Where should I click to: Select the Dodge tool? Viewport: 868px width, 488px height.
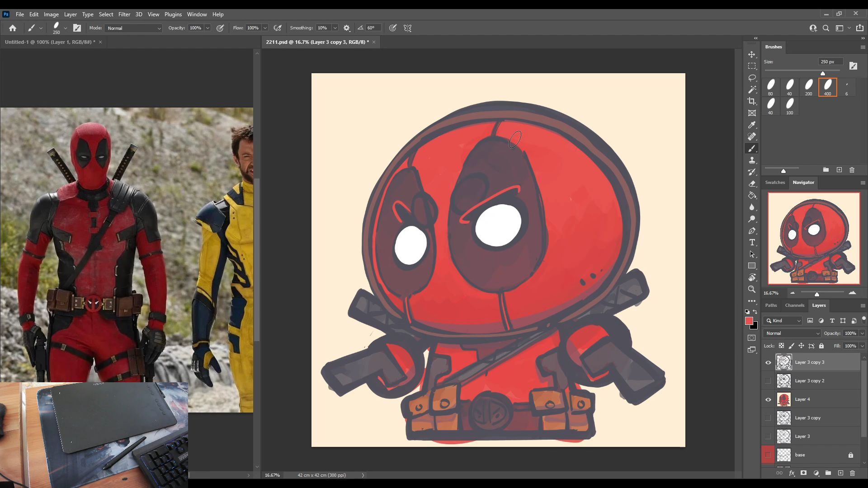click(x=752, y=219)
